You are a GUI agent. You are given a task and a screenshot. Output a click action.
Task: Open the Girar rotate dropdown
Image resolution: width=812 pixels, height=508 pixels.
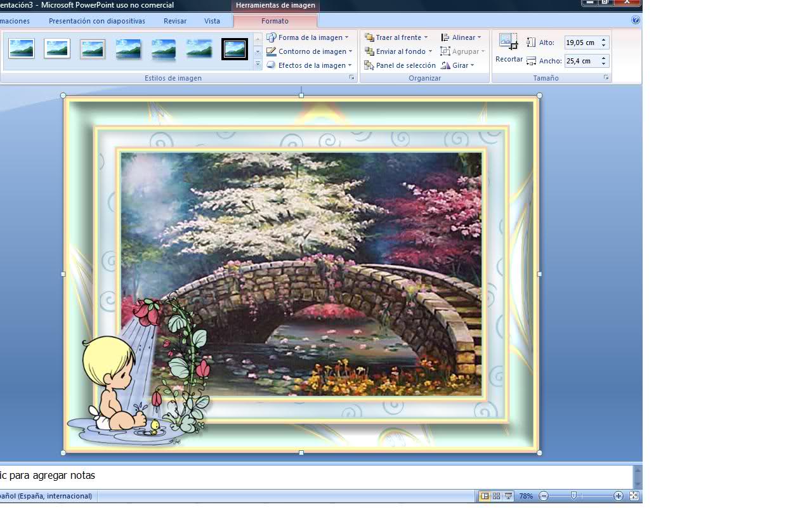(457, 65)
